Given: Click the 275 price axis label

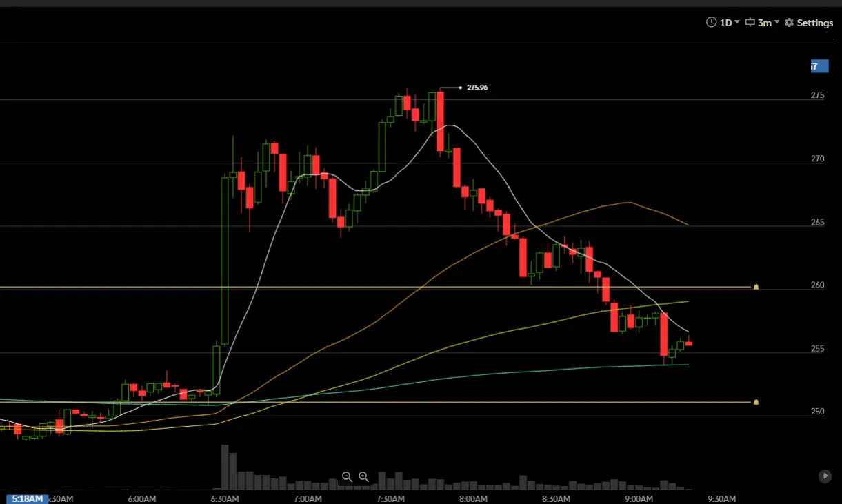Looking at the screenshot, I should [817, 95].
